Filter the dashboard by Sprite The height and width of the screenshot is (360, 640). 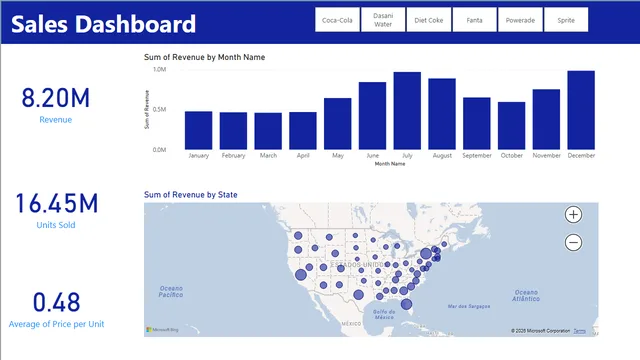pos(566,20)
